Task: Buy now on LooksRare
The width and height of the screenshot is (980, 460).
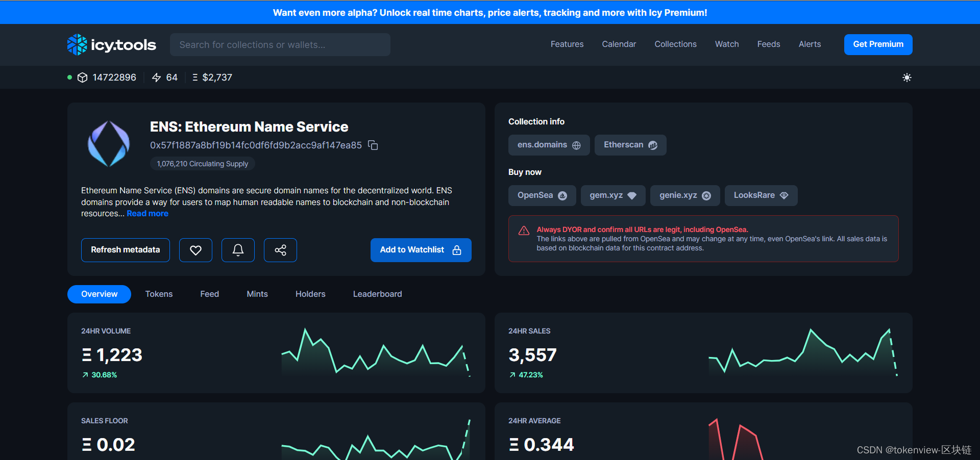Action: click(x=761, y=195)
